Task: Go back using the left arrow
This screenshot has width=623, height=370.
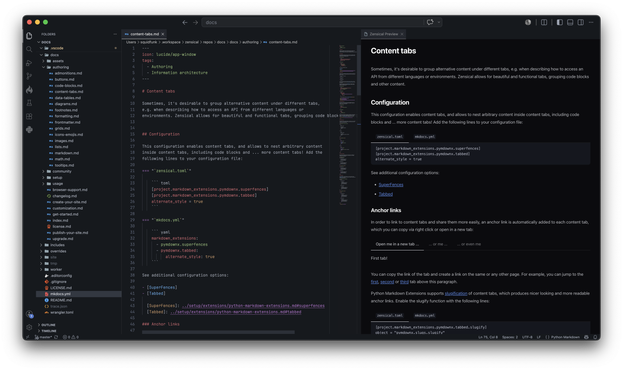Action: [185, 22]
